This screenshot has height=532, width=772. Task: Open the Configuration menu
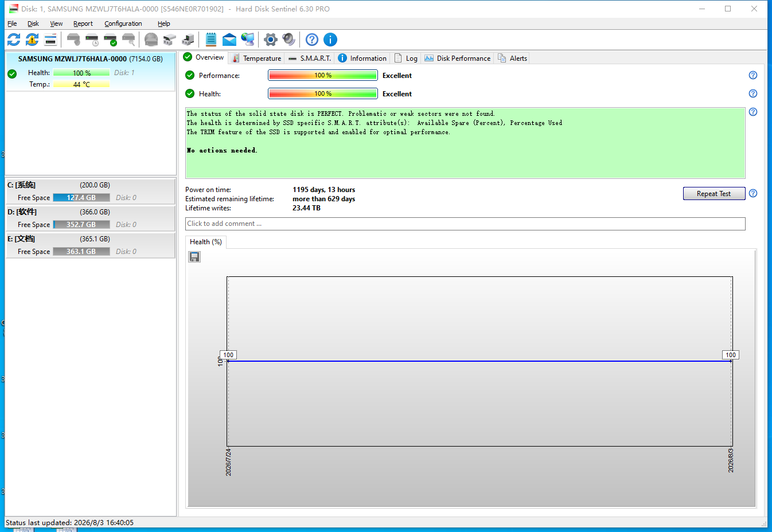click(x=123, y=24)
